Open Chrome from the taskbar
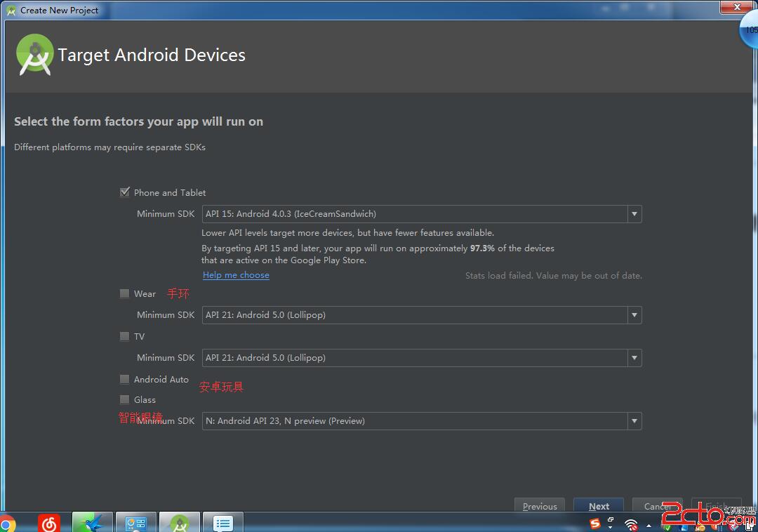The height and width of the screenshot is (532, 758). [x=7, y=524]
